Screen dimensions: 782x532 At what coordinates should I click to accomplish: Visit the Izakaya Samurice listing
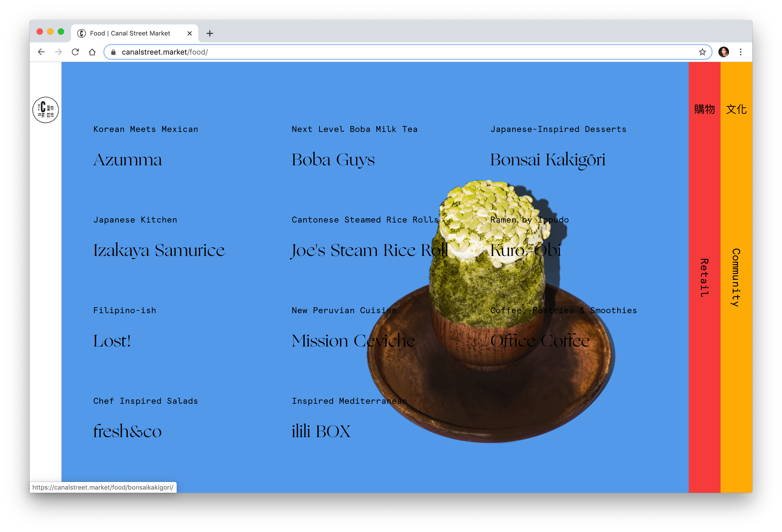[x=159, y=250]
